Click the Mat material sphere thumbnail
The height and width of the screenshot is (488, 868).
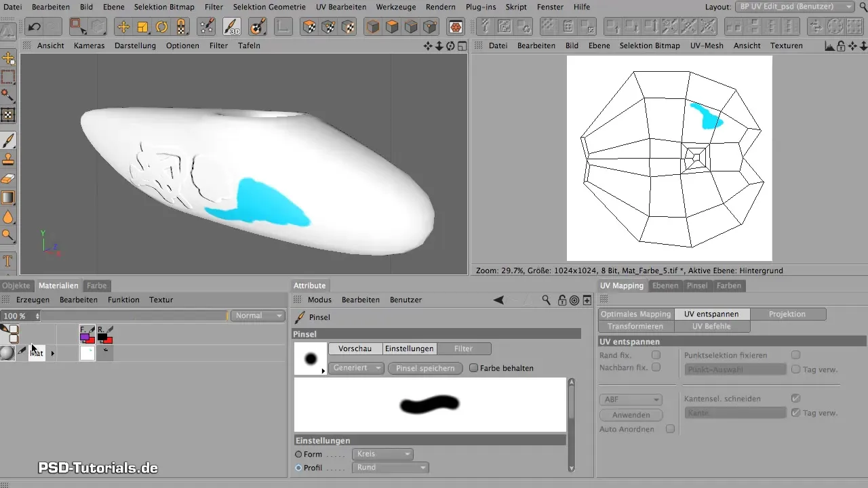pos(7,352)
